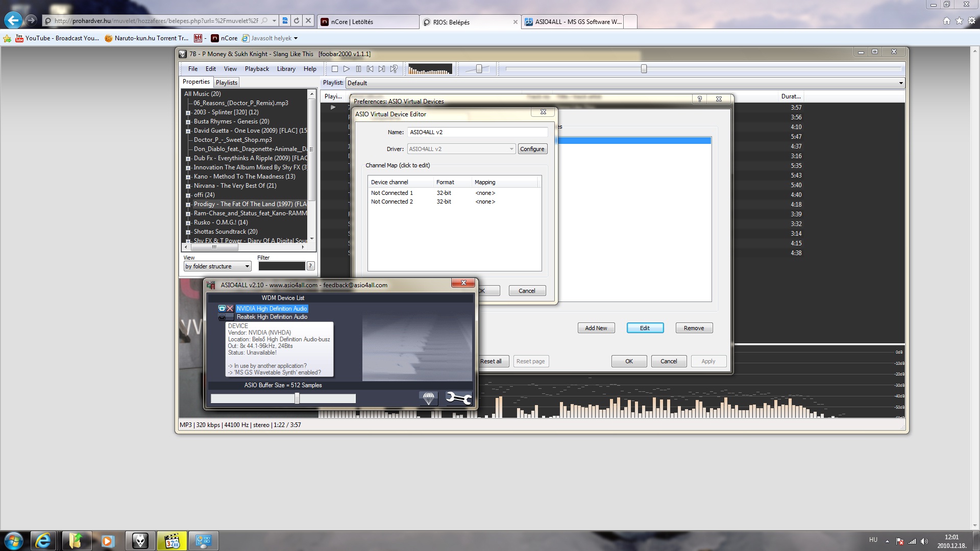Open the Help menu in foobar2000

point(310,69)
